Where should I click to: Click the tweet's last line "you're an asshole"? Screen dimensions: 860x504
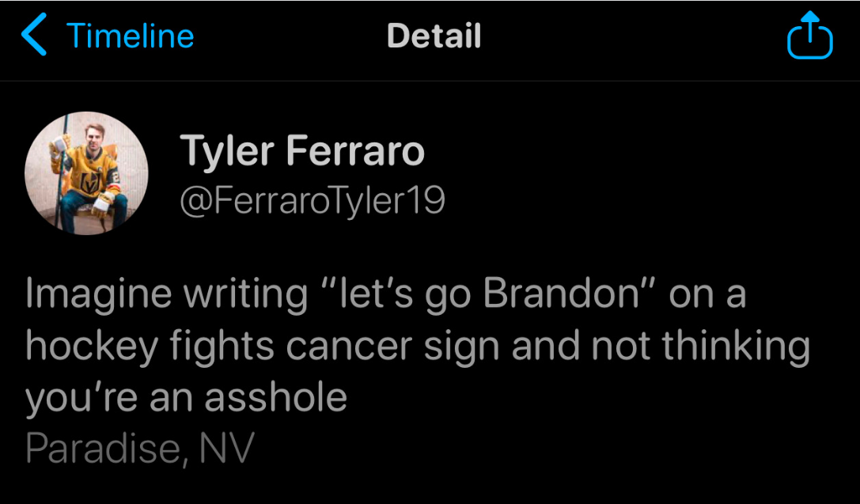click(187, 397)
